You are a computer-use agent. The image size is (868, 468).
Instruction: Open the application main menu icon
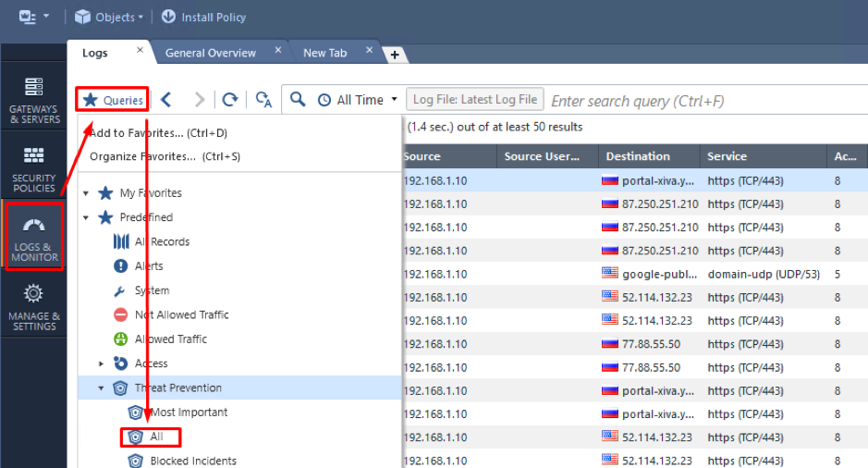tap(32, 17)
